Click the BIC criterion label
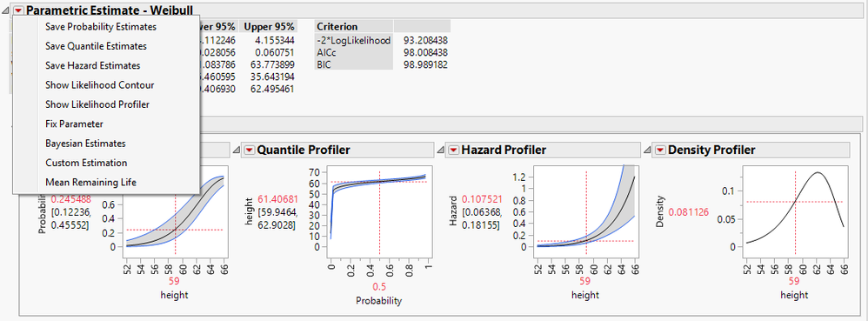Image resolution: width=868 pixels, height=321 pixels. tap(324, 64)
